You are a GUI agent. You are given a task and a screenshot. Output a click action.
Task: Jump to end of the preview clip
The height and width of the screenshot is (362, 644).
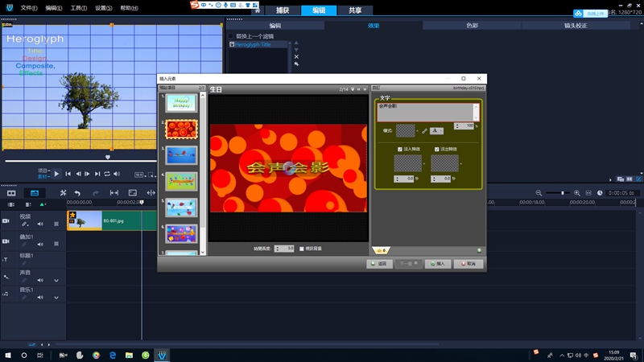tap(97, 174)
